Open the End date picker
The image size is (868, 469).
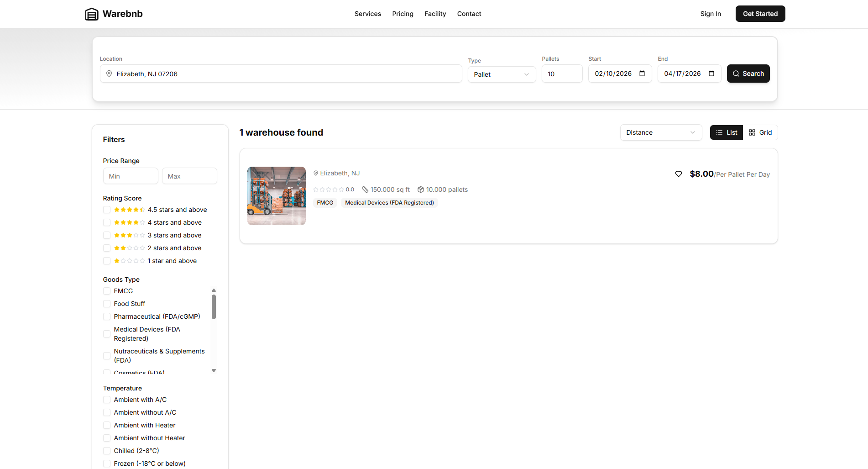click(x=712, y=74)
